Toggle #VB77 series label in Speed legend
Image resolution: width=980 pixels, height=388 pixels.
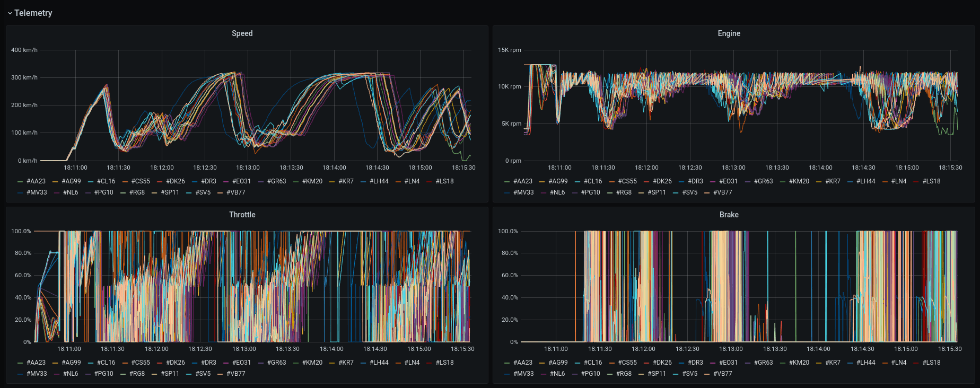(x=236, y=192)
